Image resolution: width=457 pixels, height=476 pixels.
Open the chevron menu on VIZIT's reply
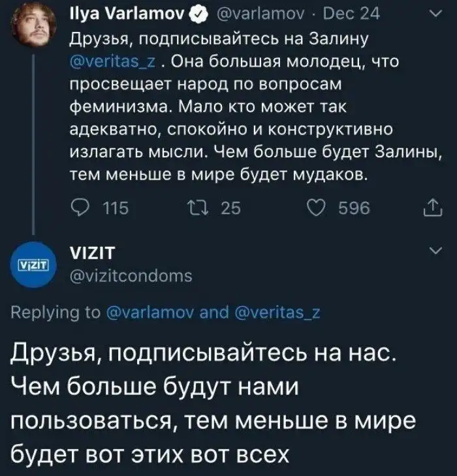click(434, 251)
